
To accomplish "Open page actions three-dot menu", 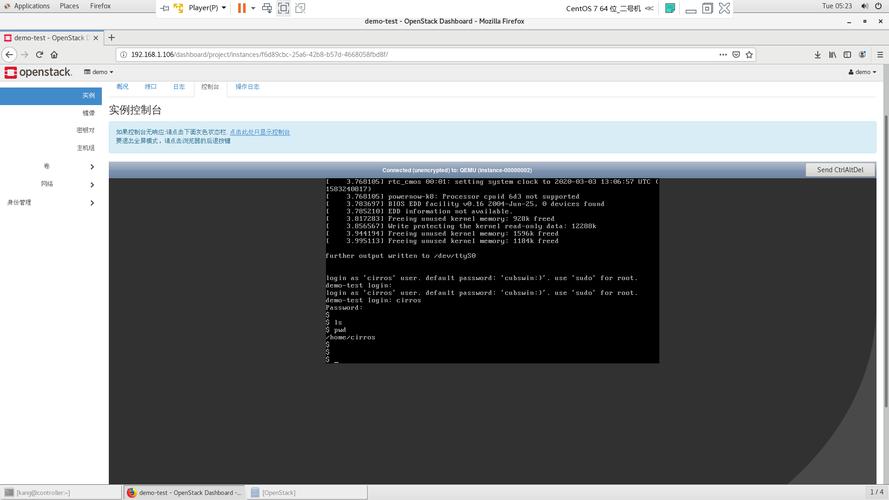I will coord(723,54).
